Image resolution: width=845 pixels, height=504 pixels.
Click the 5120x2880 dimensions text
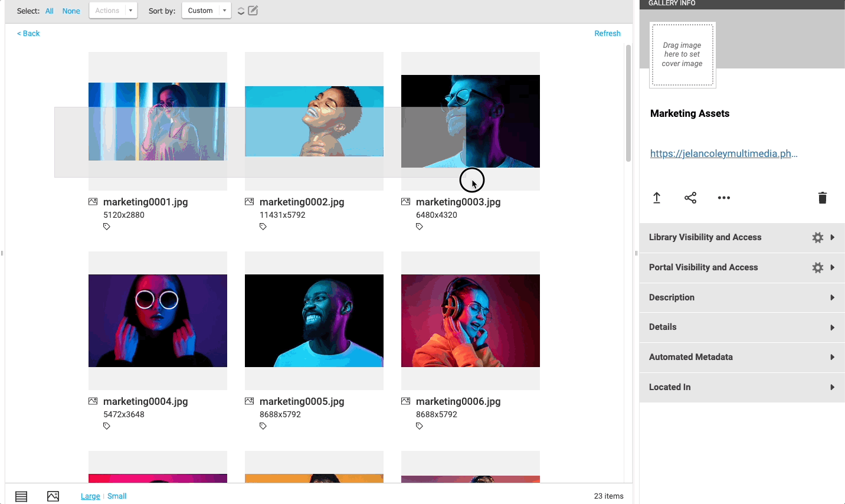124,215
